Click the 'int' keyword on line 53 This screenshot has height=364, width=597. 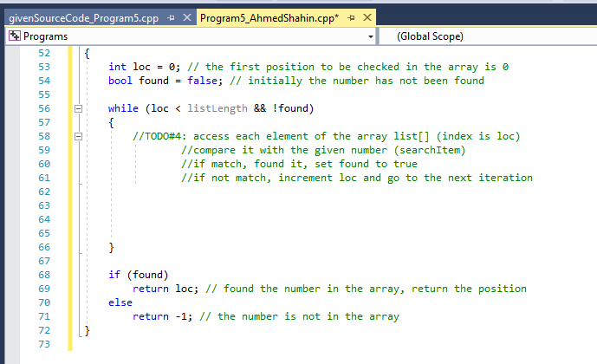point(117,67)
